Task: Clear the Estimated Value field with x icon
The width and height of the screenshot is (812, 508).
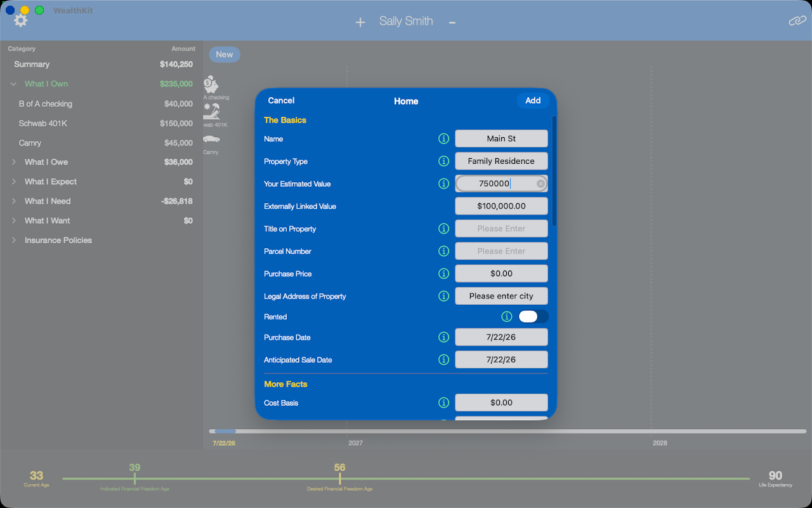Action: [540, 184]
